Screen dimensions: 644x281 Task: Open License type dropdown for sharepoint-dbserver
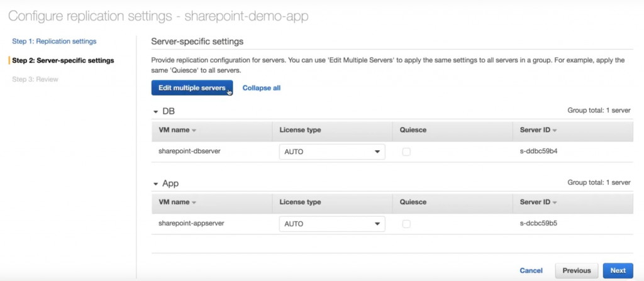(x=332, y=152)
